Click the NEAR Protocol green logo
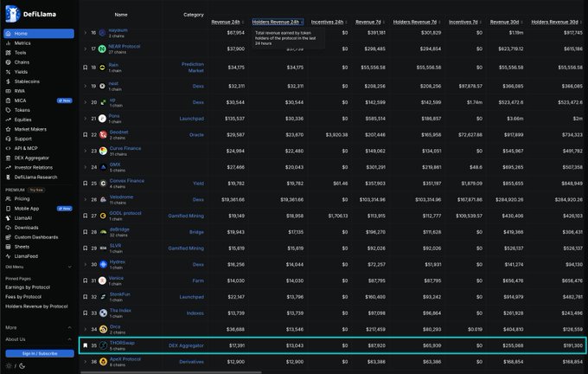 point(102,48)
